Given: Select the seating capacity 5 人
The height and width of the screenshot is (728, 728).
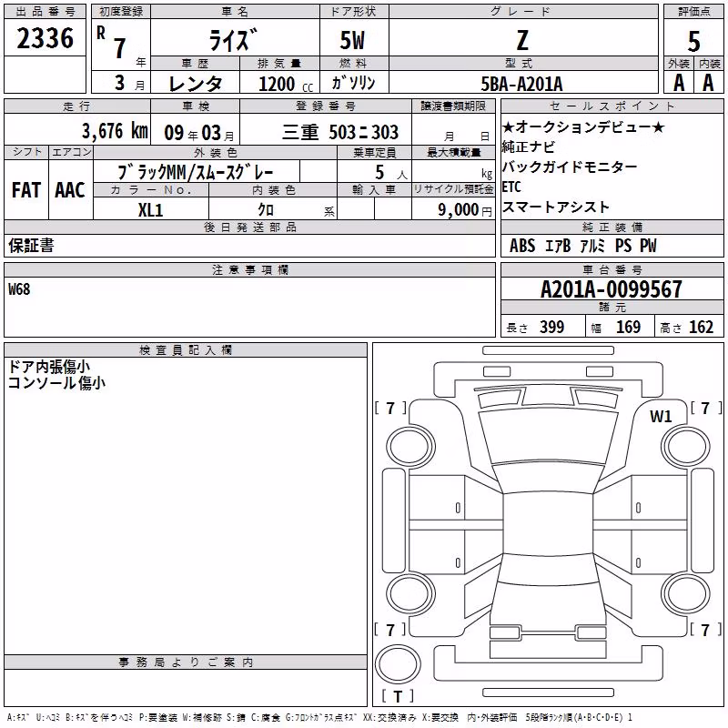Looking at the screenshot, I should 391,173.
